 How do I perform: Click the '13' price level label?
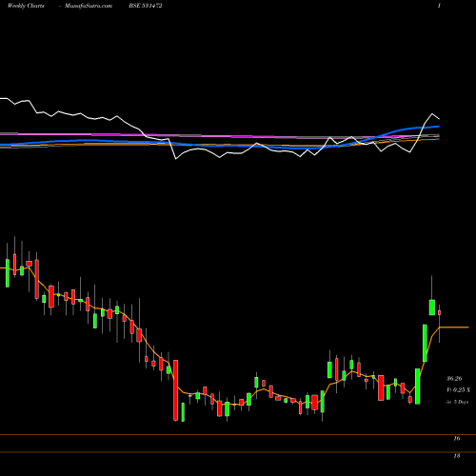[x=457, y=456]
